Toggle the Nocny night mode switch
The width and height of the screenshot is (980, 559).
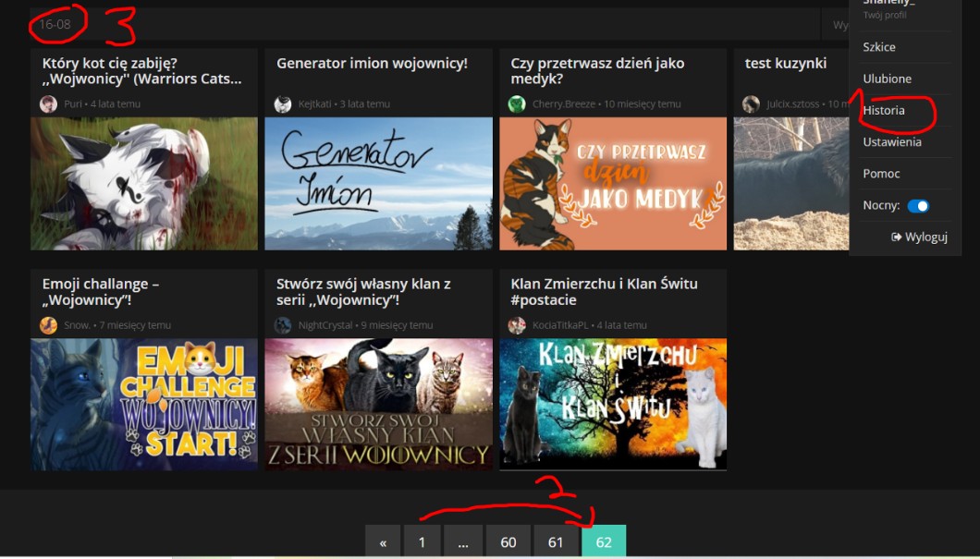[x=918, y=206]
